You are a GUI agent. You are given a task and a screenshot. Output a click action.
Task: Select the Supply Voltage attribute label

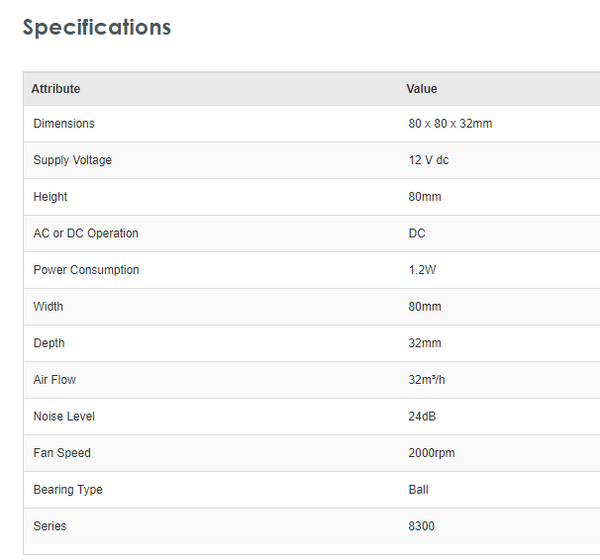click(72, 160)
